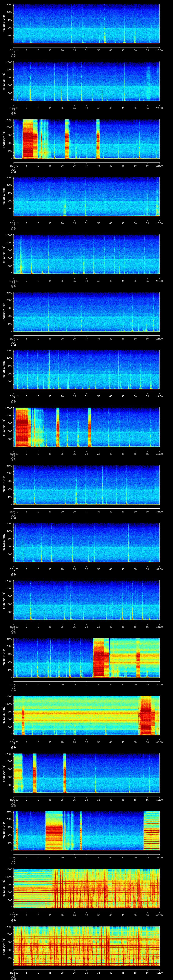Image resolution: width=173 pixels, height=980 pixels.
Task: Click the '5:25:00' start time label
Action: tap(14, 223)
